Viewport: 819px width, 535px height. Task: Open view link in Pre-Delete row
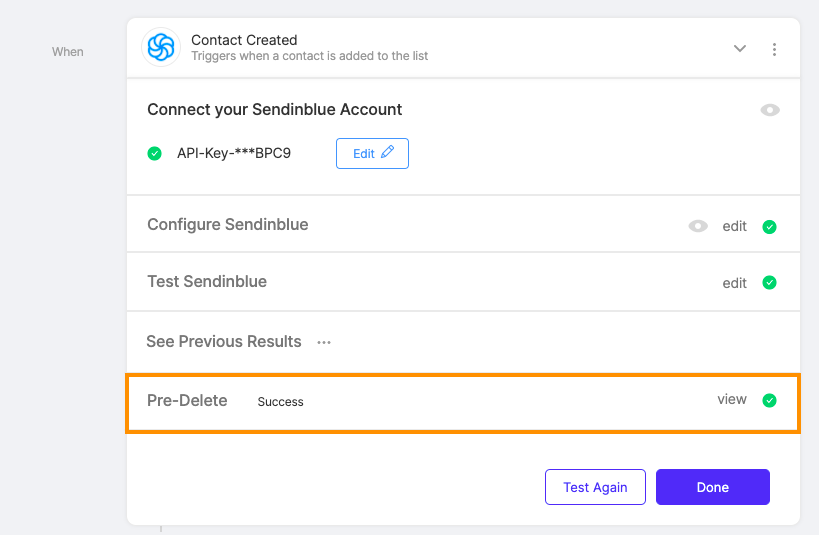pyautogui.click(x=732, y=399)
